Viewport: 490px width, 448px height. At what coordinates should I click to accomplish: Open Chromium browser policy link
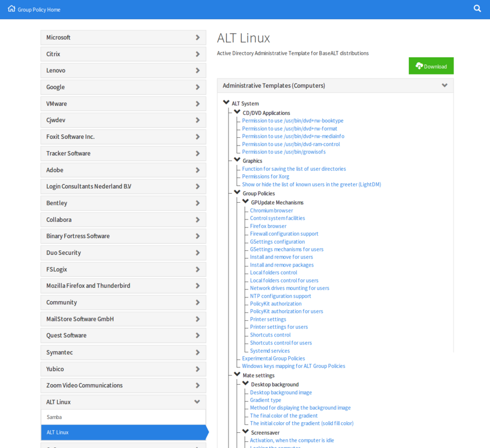[271, 211]
